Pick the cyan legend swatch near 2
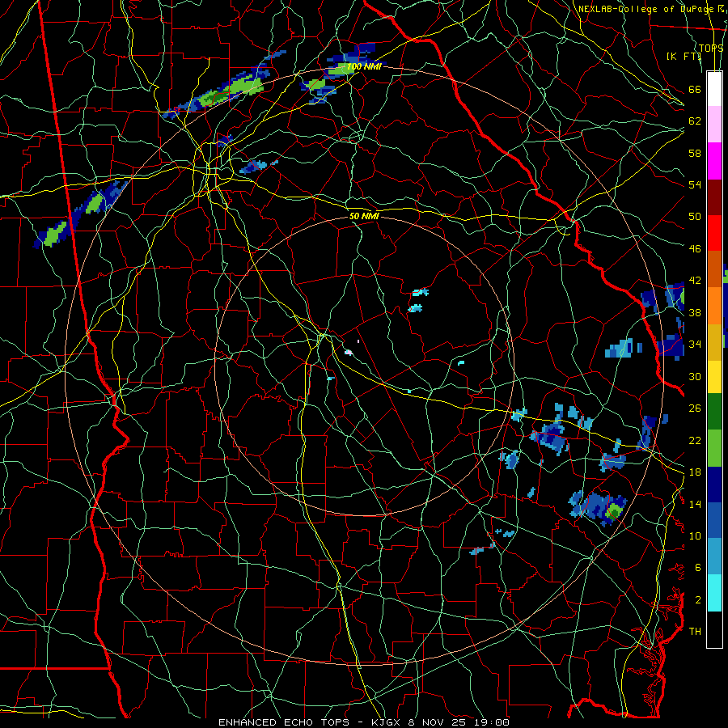 (x=714, y=593)
